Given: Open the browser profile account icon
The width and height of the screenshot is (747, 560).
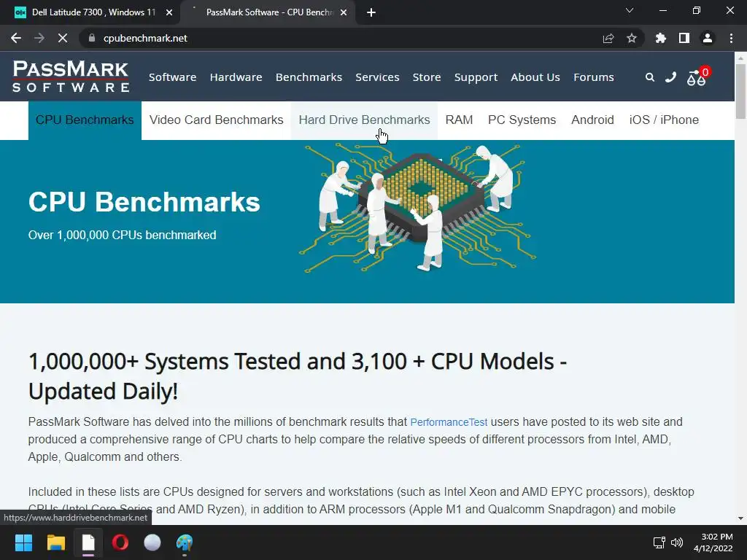Looking at the screenshot, I should click(708, 38).
